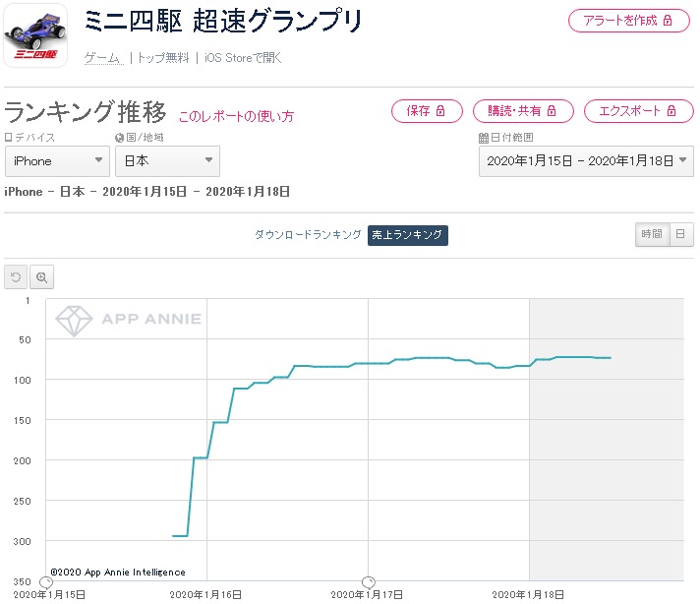Open the 日本 country dropdown
Image resolution: width=700 pixels, height=604 pixels.
[x=167, y=160]
